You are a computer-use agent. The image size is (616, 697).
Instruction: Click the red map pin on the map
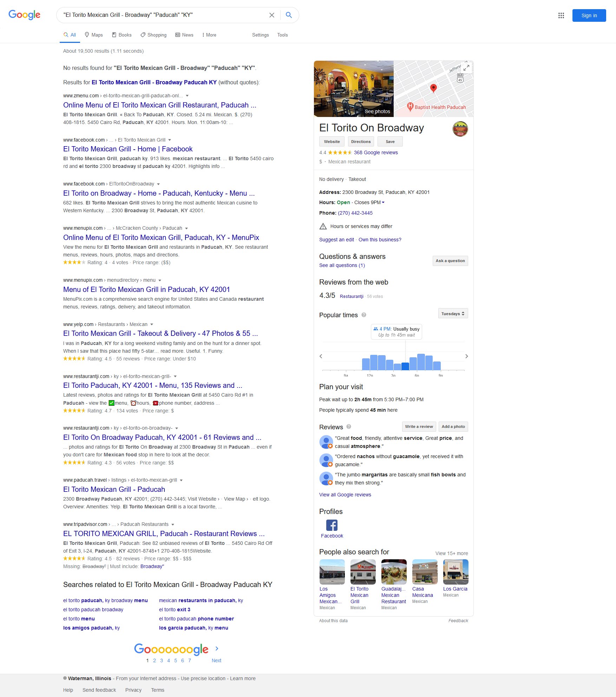(x=433, y=88)
